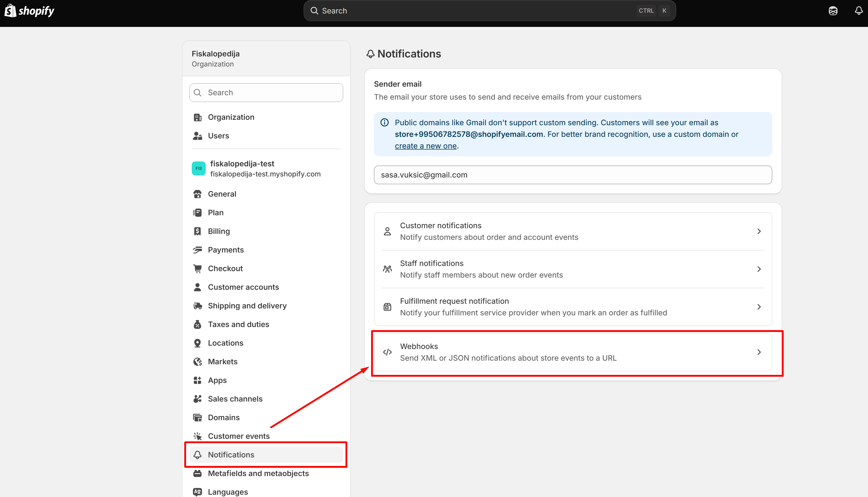Click the Languages icon
The image size is (868, 497).
pos(197,492)
